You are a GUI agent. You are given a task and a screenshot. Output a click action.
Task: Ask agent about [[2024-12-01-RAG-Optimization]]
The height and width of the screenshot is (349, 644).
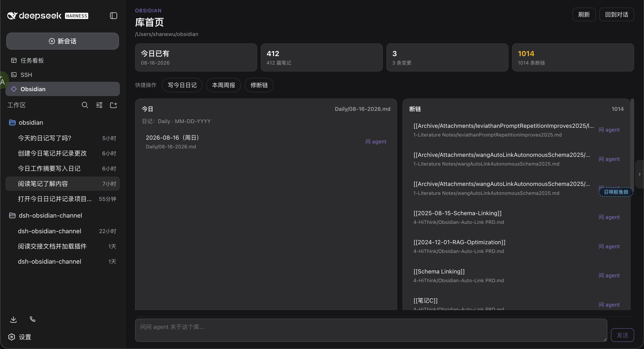point(609,246)
